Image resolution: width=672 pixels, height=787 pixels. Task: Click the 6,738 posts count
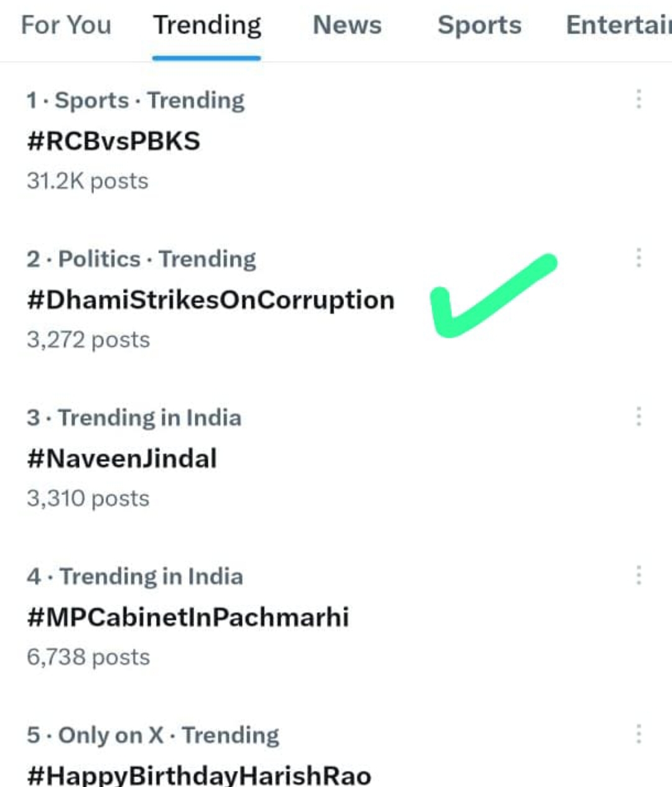tap(88, 657)
